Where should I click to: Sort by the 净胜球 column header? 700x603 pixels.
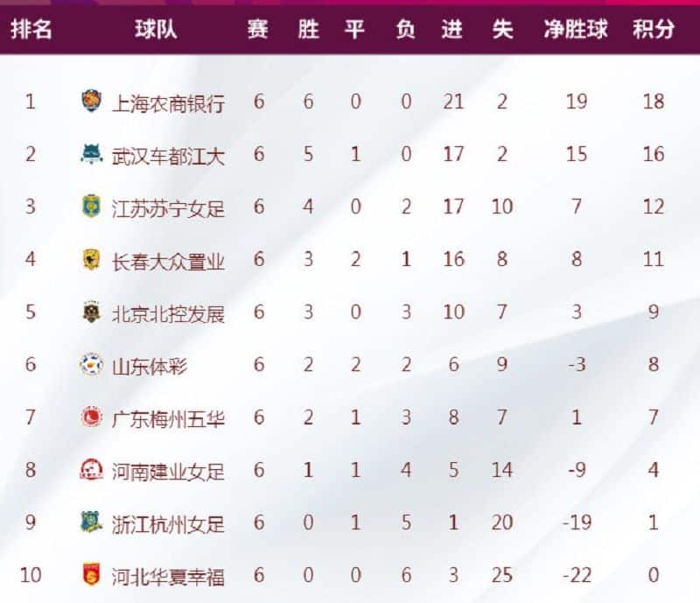click(x=576, y=30)
